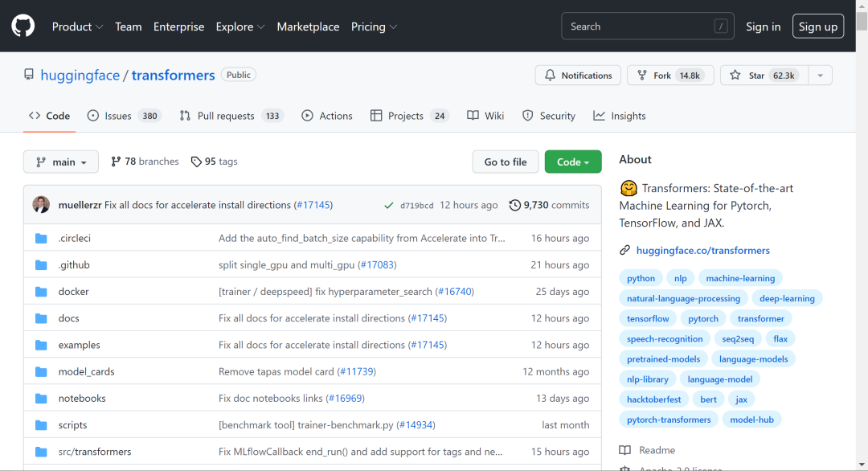Click the commit history clock icon

pos(515,205)
